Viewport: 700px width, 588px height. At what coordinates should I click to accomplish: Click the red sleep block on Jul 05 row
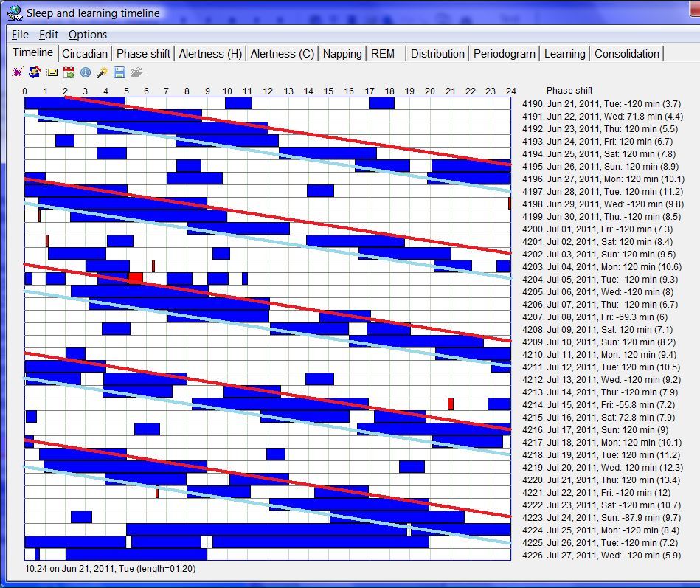(136, 278)
